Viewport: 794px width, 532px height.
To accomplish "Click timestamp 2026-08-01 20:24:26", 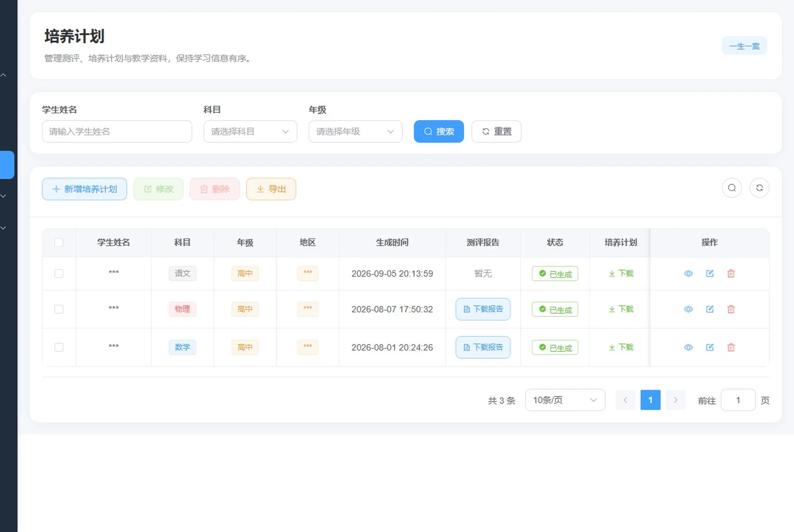I will point(392,347).
